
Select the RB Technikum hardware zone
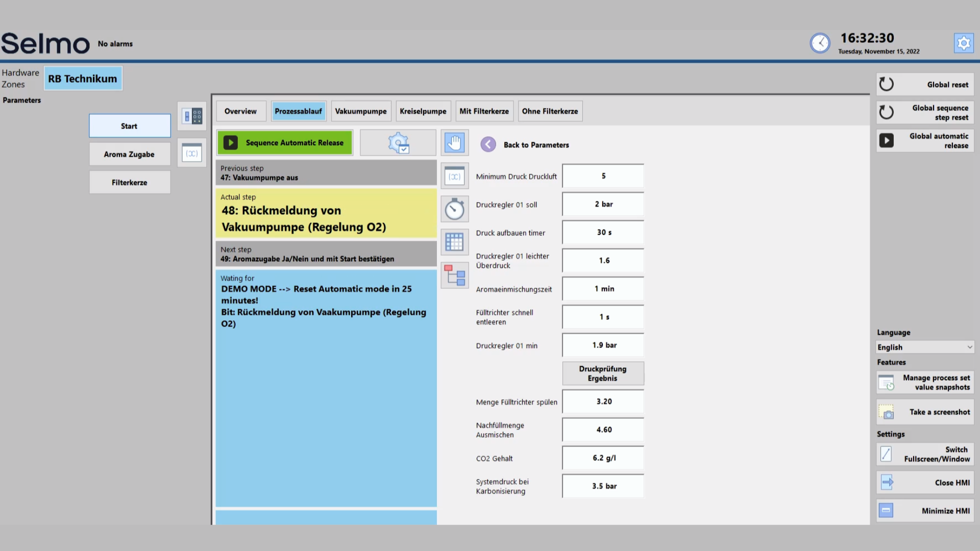tap(83, 79)
